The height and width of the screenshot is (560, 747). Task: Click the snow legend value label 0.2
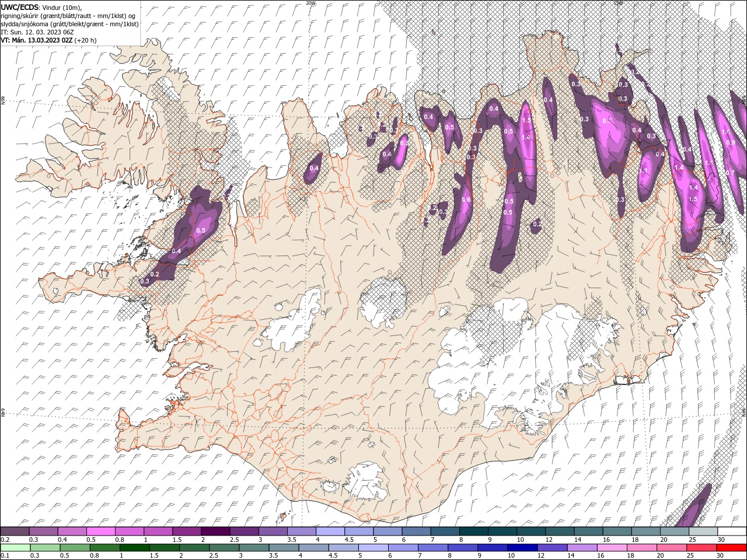coord(5,540)
